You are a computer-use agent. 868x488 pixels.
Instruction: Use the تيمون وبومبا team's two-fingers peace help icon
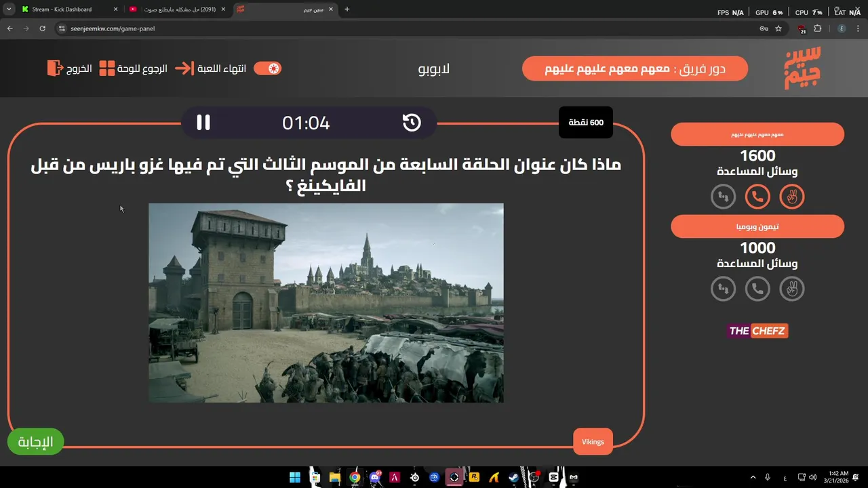pyautogui.click(x=792, y=289)
